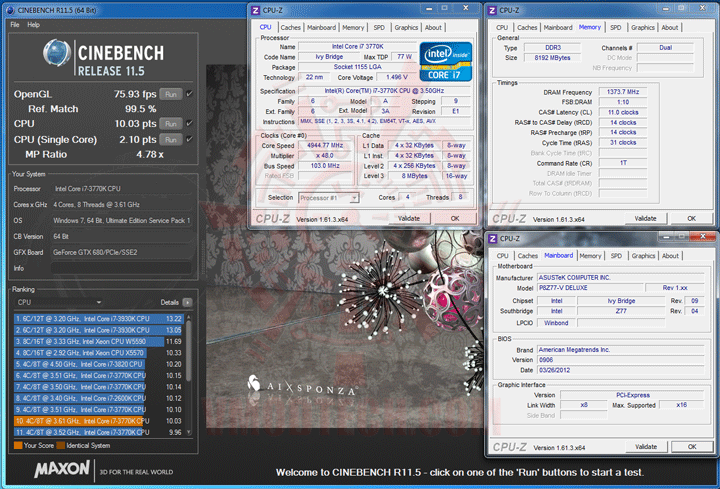Switch to CPU tab in Mainboard CPU-Z window

click(x=502, y=256)
